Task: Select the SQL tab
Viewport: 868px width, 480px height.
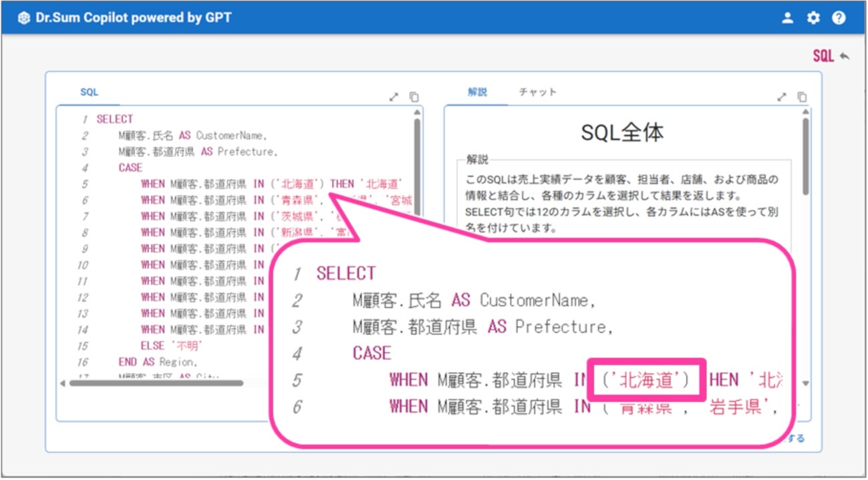Action: (x=89, y=93)
